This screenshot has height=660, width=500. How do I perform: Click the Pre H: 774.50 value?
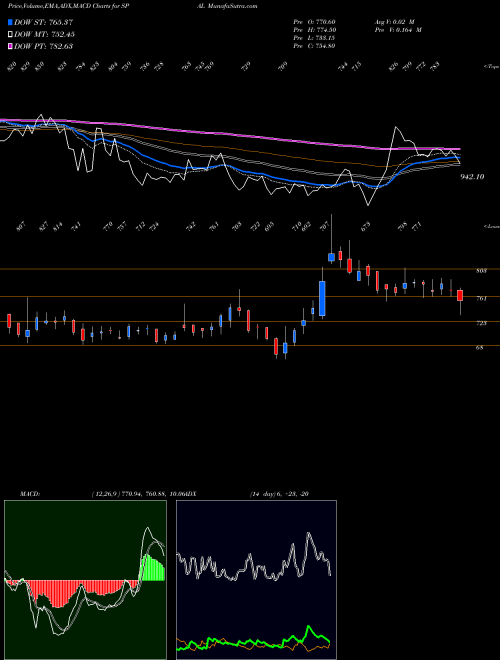coord(314,30)
